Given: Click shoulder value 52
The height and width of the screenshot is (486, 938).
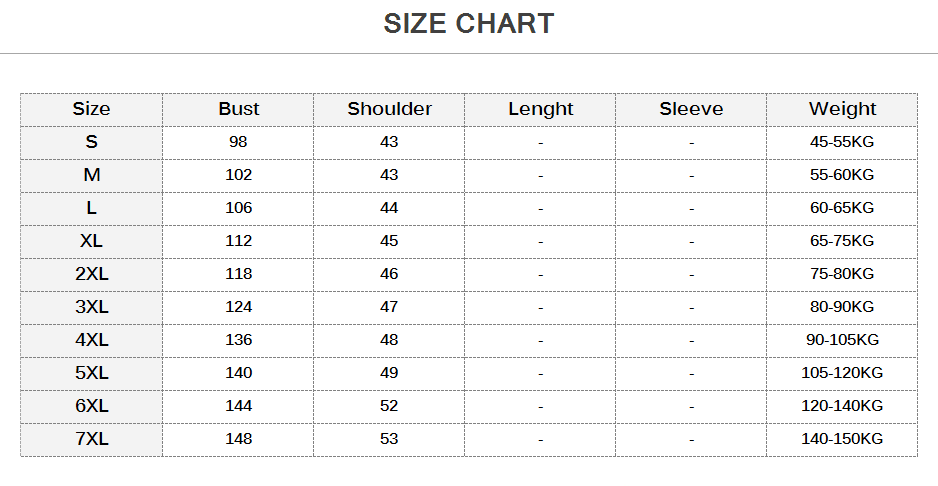Looking at the screenshot, I should pyautogui.click(x=389, y=406).
